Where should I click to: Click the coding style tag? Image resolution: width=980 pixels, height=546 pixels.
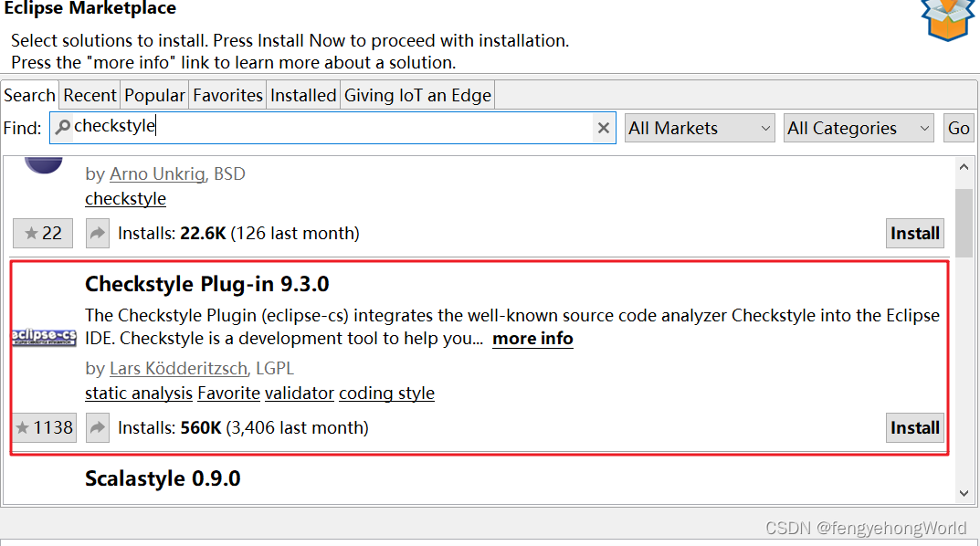point(387,393)
